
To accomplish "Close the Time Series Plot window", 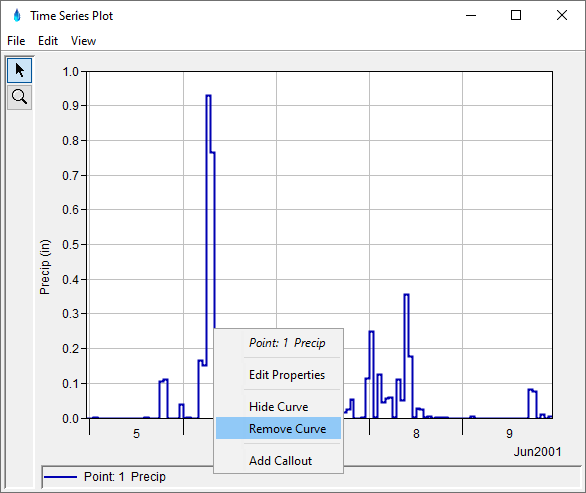I will pyautogui.click(x=561, y=15).
